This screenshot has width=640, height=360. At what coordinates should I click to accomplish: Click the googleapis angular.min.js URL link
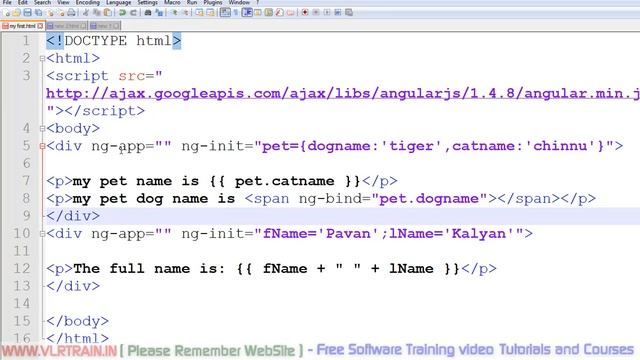click(x=343, y=93)
